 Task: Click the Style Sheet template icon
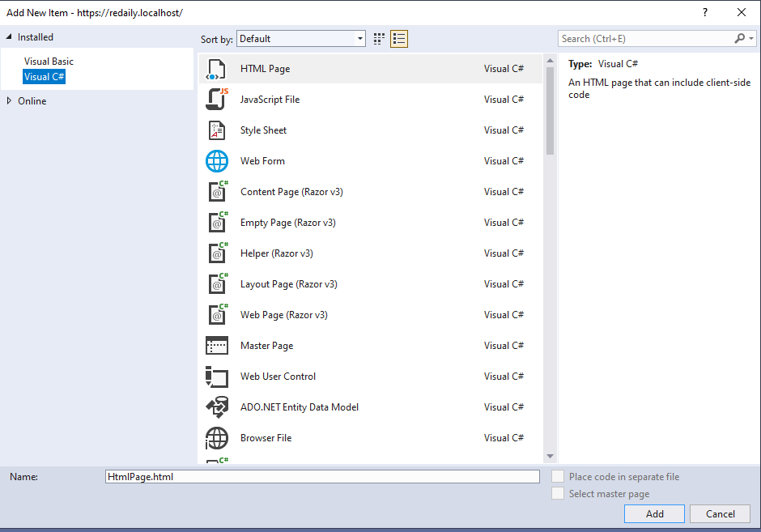[216, 130]
